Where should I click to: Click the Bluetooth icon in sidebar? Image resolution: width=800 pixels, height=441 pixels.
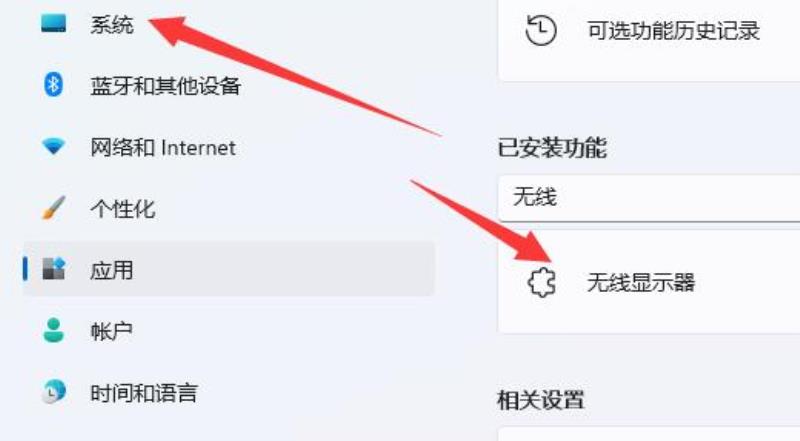click(53, 85)
